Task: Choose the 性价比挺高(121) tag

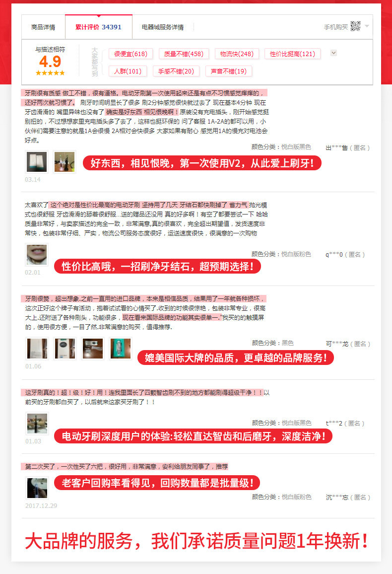Action: click(293, 54)
